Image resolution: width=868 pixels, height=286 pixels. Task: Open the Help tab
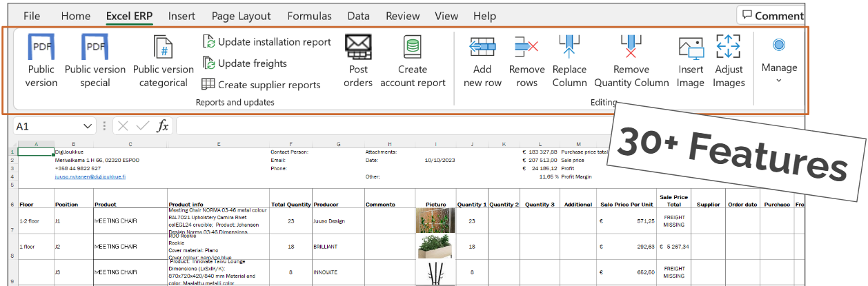[x=484, y=15]
